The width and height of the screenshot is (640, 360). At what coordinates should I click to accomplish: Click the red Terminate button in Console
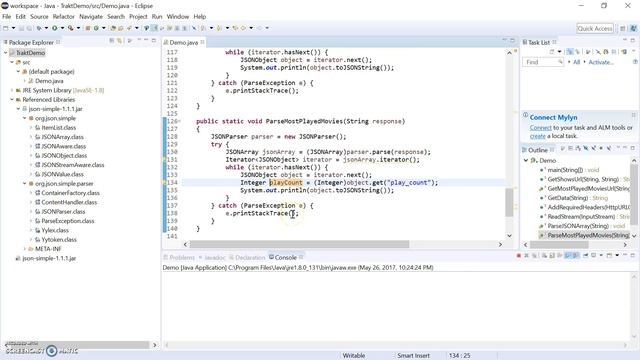[519, 255]
